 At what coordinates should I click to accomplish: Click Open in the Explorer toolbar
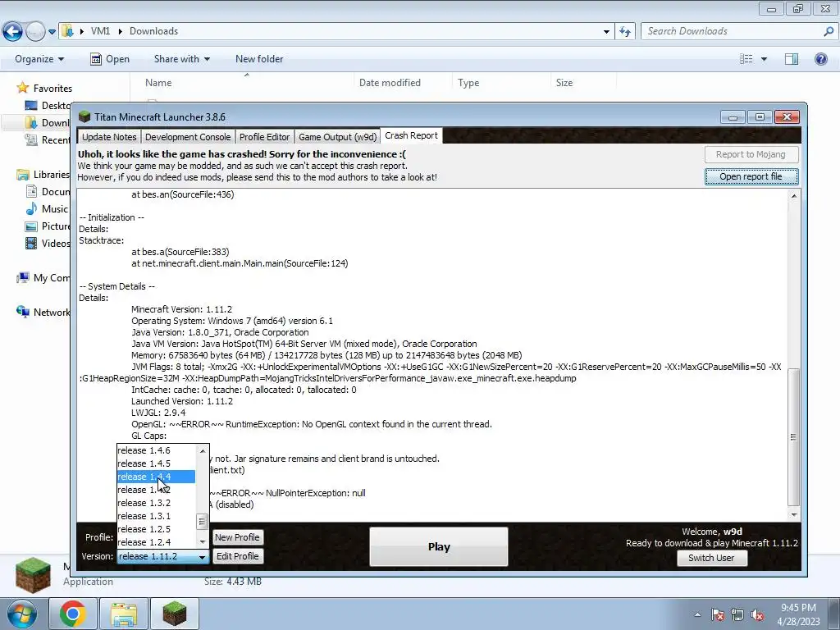coord(110,59)
